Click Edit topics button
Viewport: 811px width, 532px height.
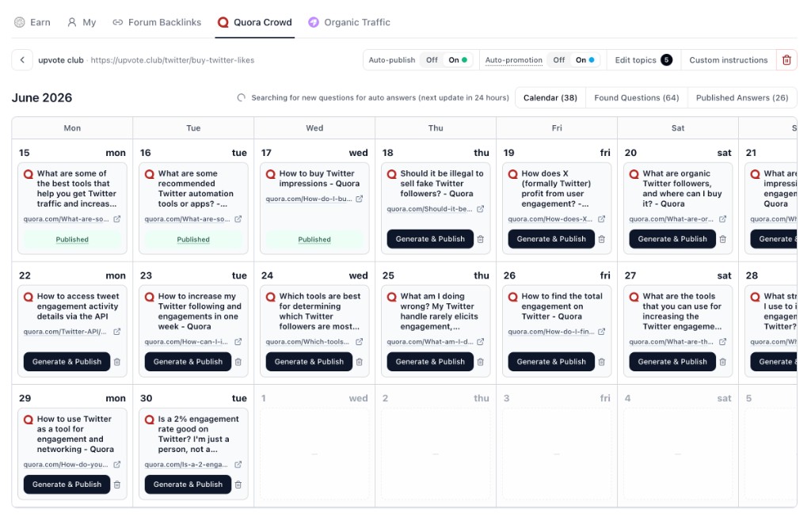pyautogui.click(x=644, y=60)
